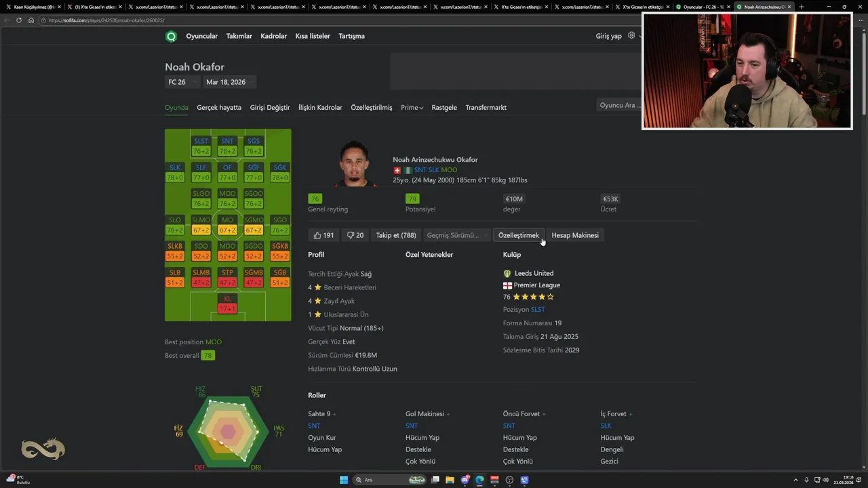This screenshot has width=868, height=488.
Task: Click the green 76 Genel reyting badge
Action: 315,199
